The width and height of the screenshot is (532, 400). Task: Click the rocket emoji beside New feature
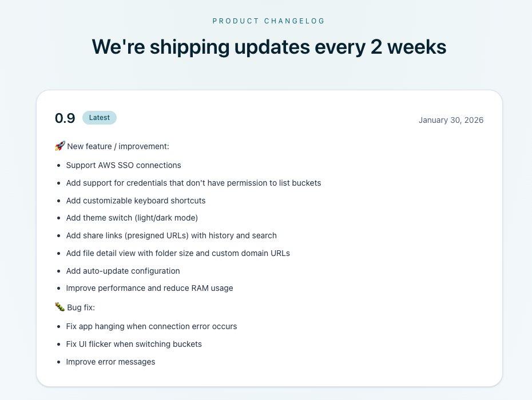click(59, 146)
